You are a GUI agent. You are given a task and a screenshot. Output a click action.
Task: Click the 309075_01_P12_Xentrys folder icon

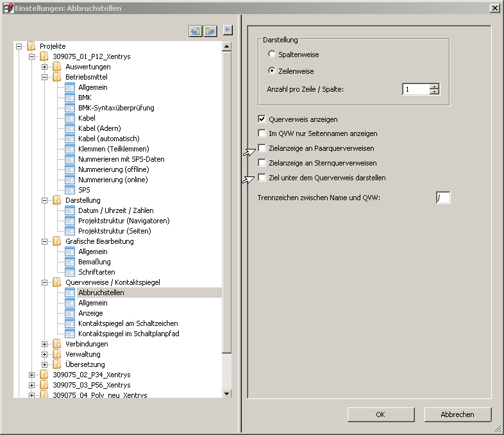click(44, 56)
